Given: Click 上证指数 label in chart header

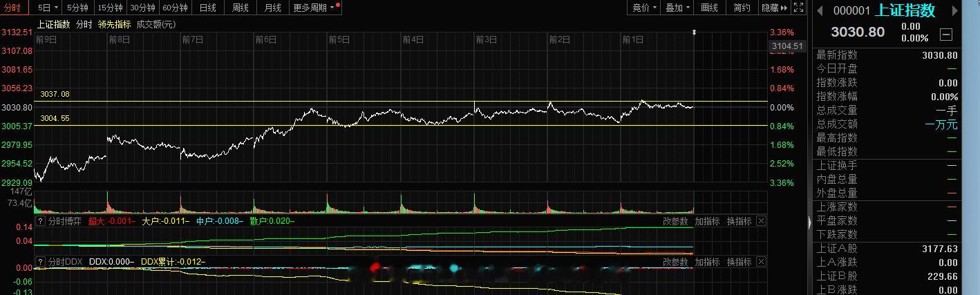Looking at the screenshot, I should [x=53, y=24].
